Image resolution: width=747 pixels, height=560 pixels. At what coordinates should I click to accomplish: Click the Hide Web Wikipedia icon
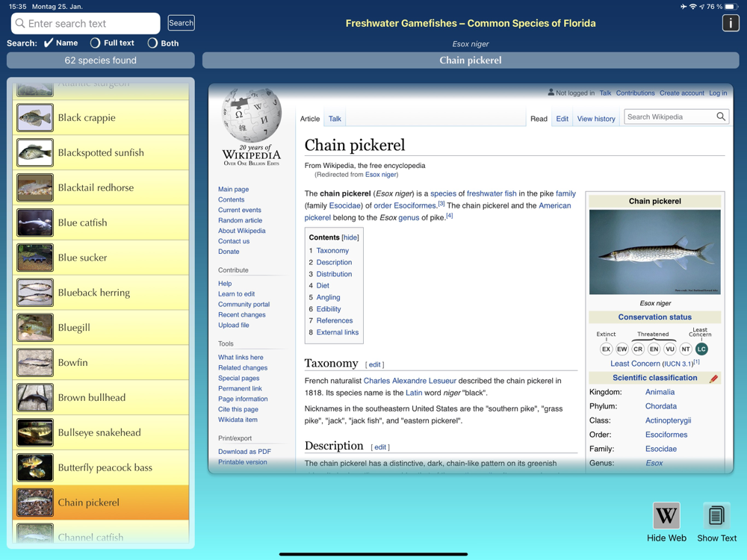click(666, 515)
